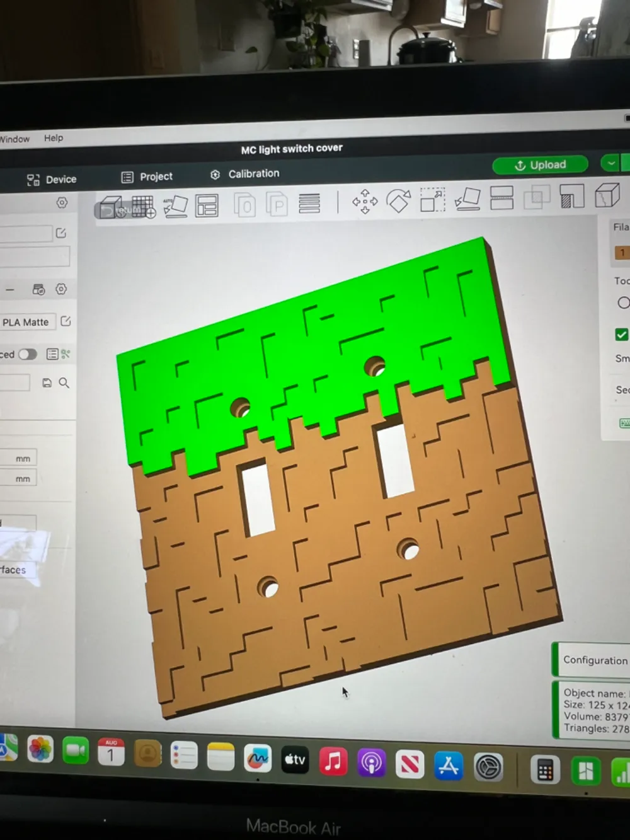Click the Arrange all objects icon
This screenshot has width=630, height=840.
point(207,206)
